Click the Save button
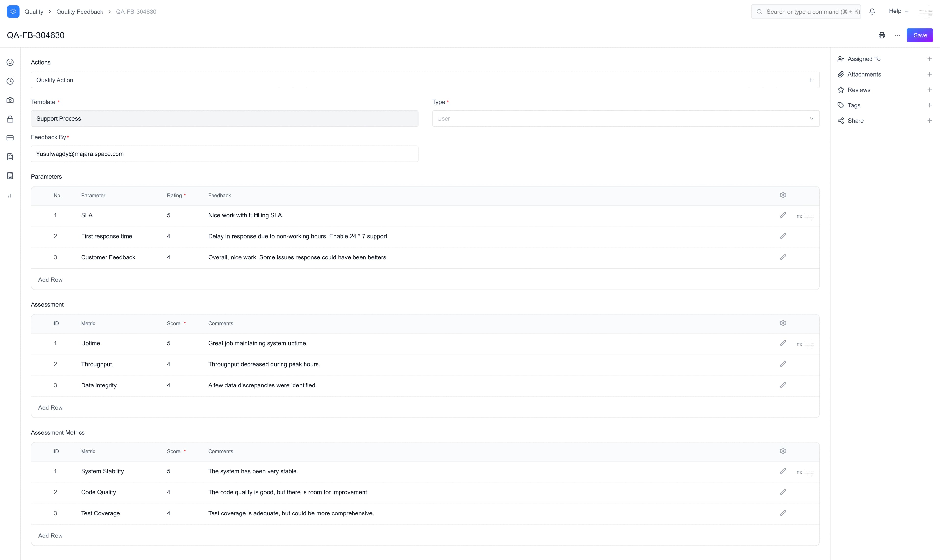 920,35
